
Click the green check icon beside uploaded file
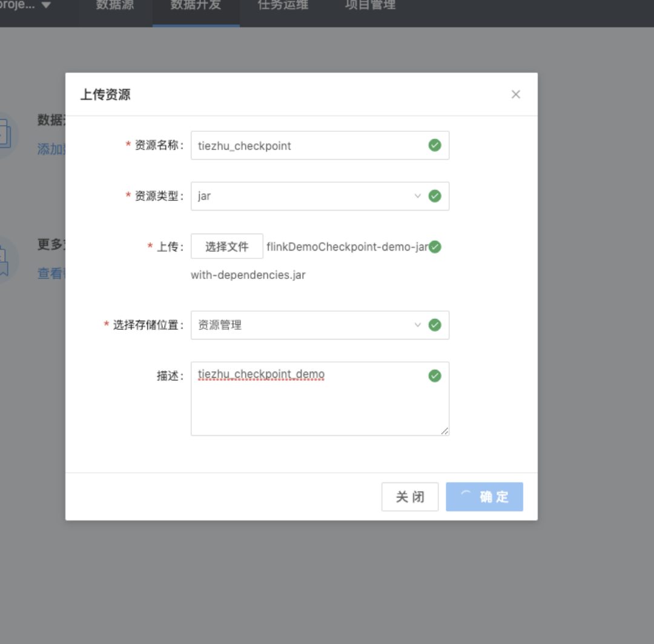(435, 247)
